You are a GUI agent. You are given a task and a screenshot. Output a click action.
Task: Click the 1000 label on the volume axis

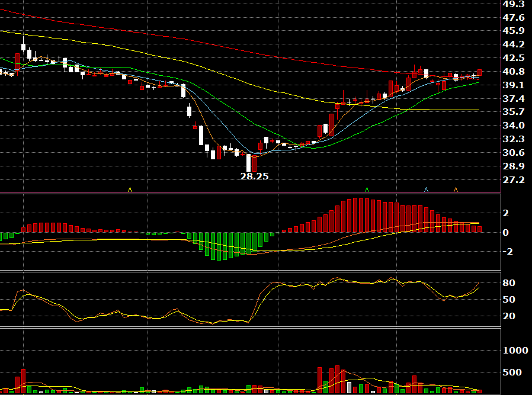tap(515, 350)
